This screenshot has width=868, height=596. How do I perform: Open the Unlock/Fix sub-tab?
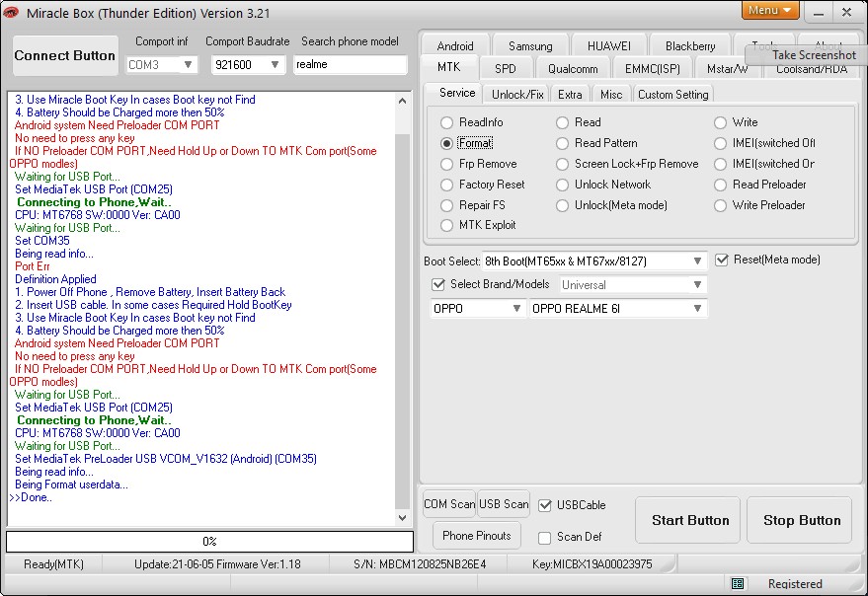point(517,94)
